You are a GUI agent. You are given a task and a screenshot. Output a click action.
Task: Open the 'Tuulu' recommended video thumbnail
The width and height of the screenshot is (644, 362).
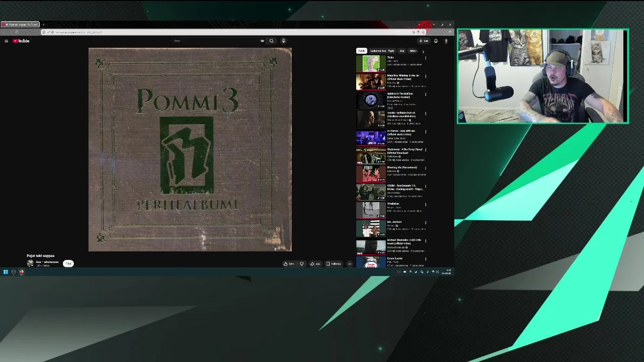coord(371,63)
